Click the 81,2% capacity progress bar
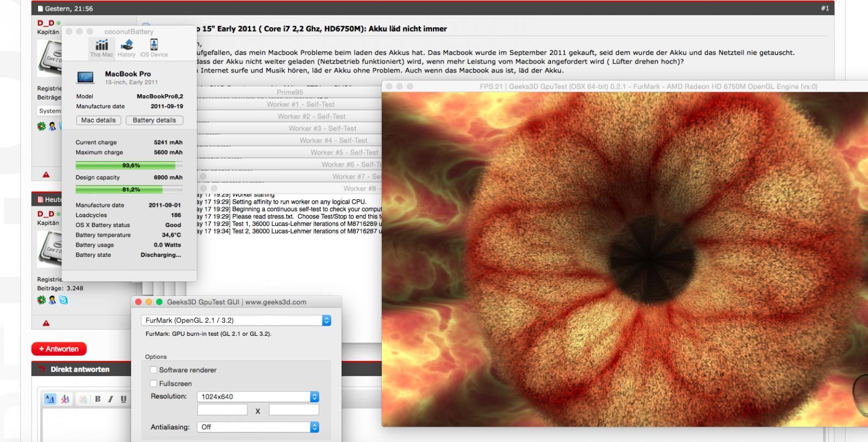The width and height of the screenshot is (868, 442). pos(129,189)
